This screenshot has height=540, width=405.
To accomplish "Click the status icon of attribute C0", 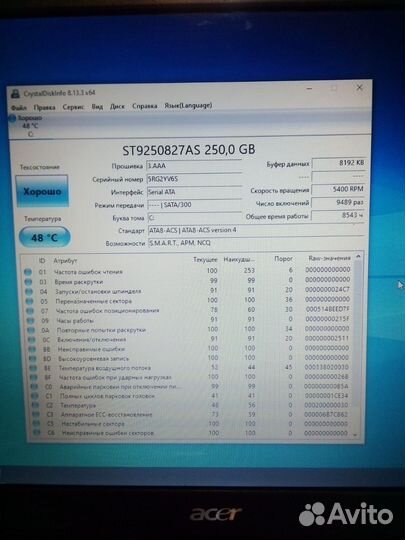I will pos(34,387).
